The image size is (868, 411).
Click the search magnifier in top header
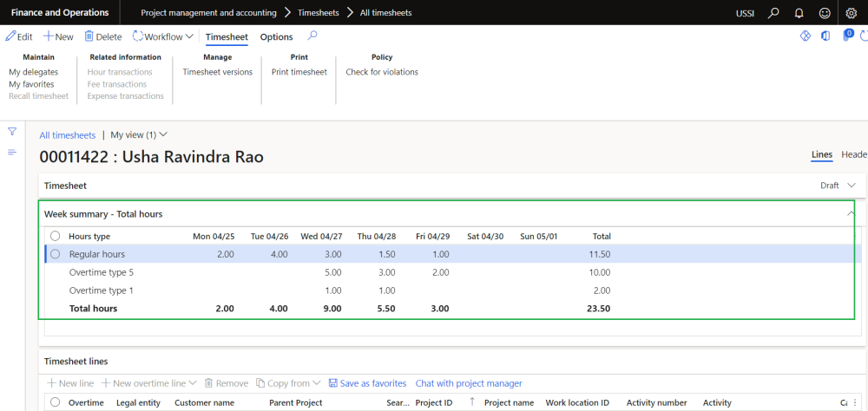coord(774,13)
